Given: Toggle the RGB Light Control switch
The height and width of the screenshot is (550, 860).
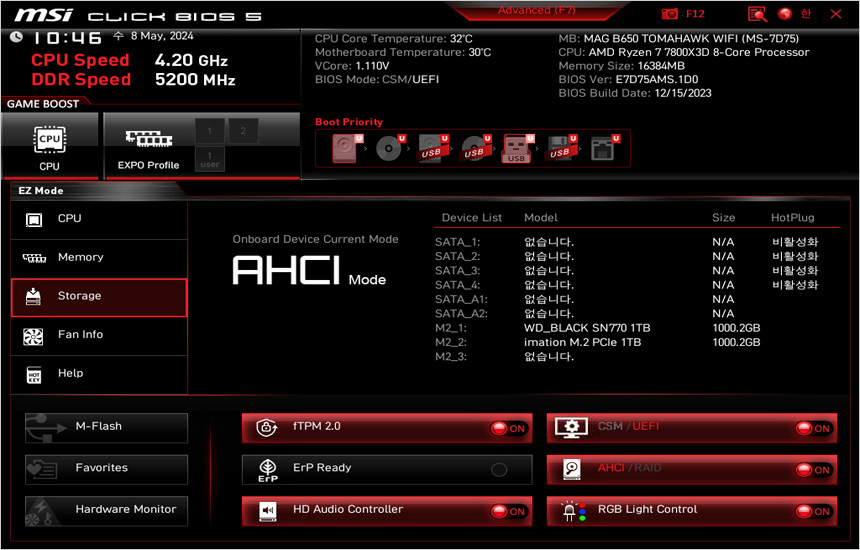Looking at the screenshot, I should click(813, 512).
